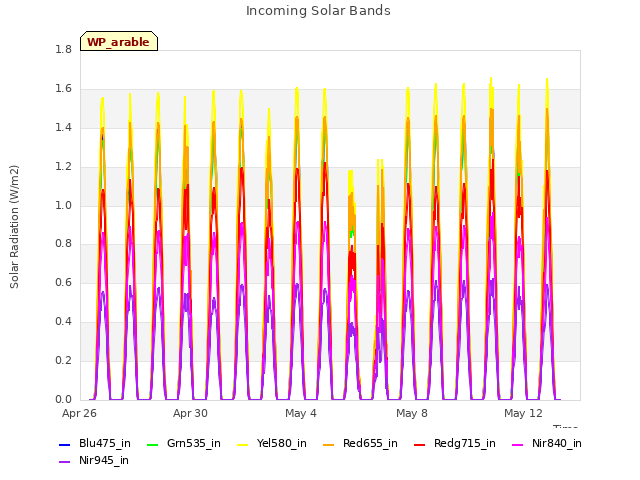The width and height of the screenshot is (640, 480).
Task: Select the Red655_in legend label
Action: click(370, 444)
